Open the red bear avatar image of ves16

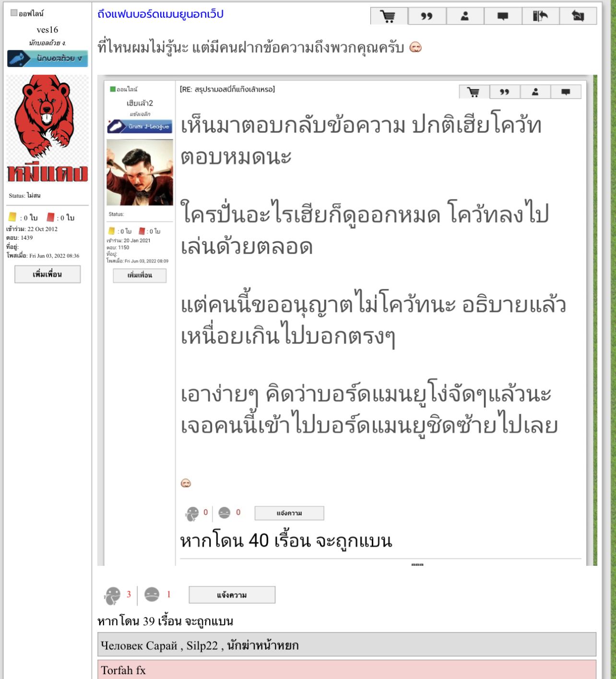(47, 129)
